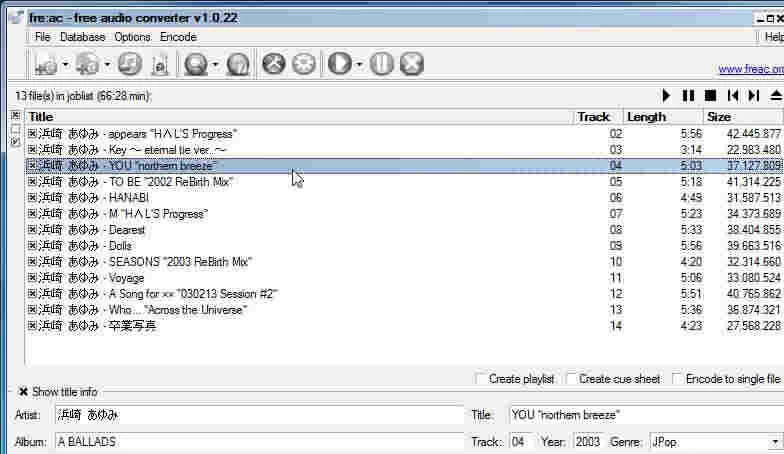Tick the Create cue sheet checkbox
Screen dimensions: 784x454
coord(571,379)
